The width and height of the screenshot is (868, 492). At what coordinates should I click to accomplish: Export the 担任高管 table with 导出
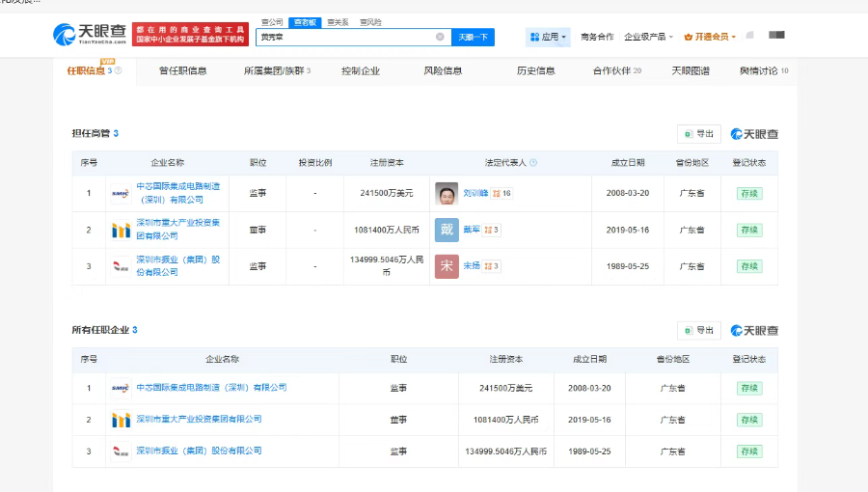[x=699, y=134]
